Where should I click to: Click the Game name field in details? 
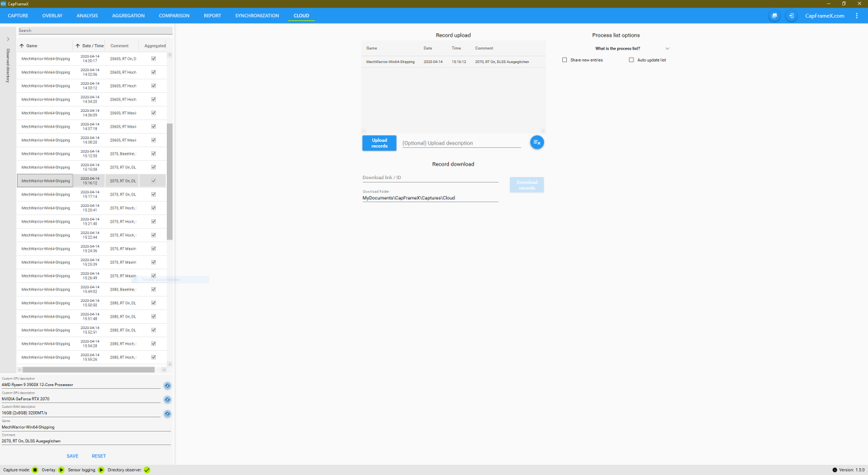point(85,427)
